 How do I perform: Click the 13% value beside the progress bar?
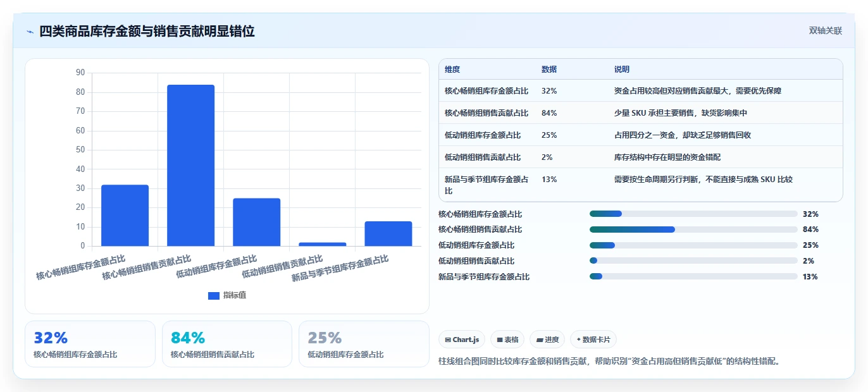click(x=810, y=277)
